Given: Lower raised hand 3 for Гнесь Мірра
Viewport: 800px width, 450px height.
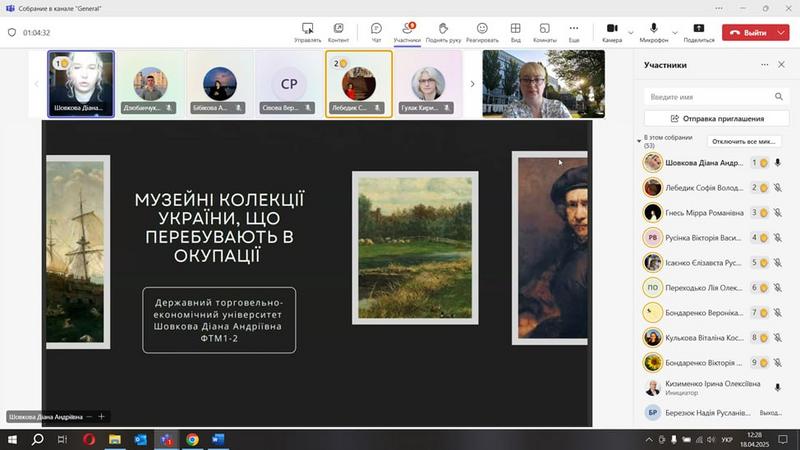Looking at the screenshot, I should pyautogui.click(x=759, y=213).
